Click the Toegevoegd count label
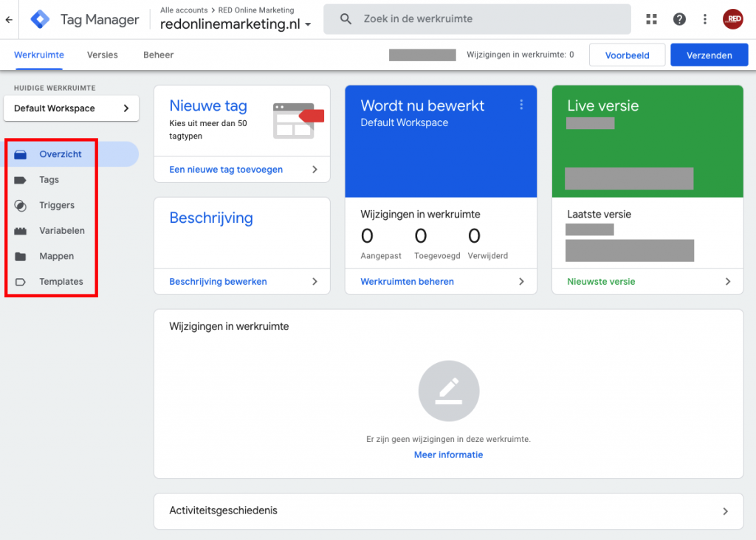Viewport: 756px width, 540px height. (437, 256)
